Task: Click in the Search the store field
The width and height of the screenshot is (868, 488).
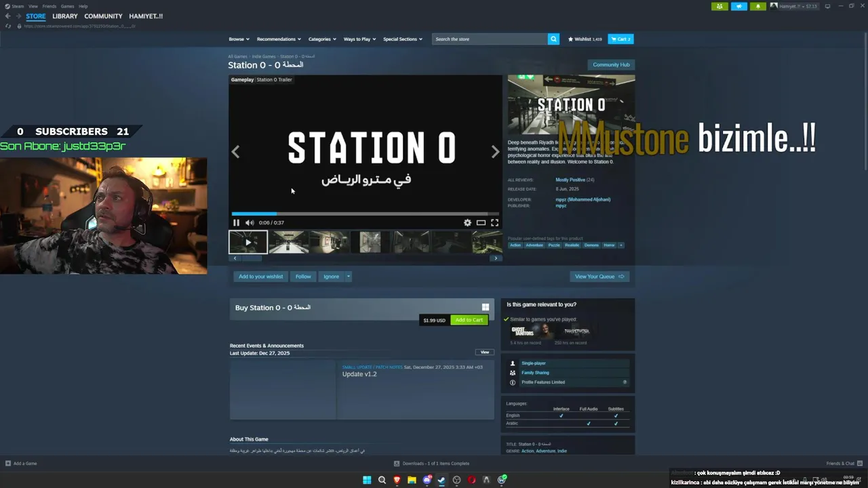Action: click(x=490, y=39)
